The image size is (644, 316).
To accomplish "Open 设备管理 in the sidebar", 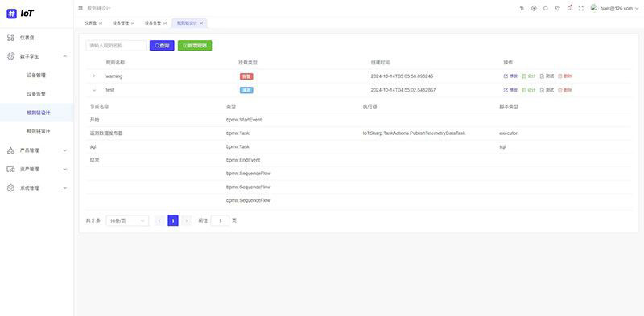I will click(x=37, y=75).
